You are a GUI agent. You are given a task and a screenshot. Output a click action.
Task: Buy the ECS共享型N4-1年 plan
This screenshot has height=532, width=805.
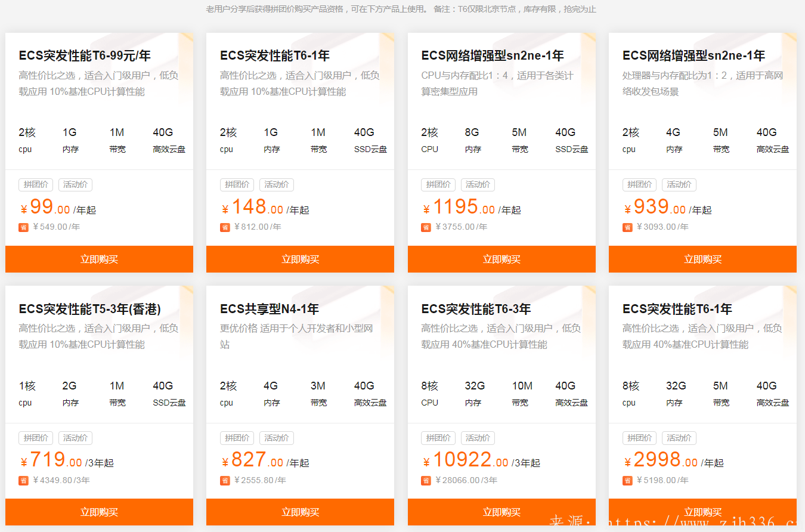point(300,512)
